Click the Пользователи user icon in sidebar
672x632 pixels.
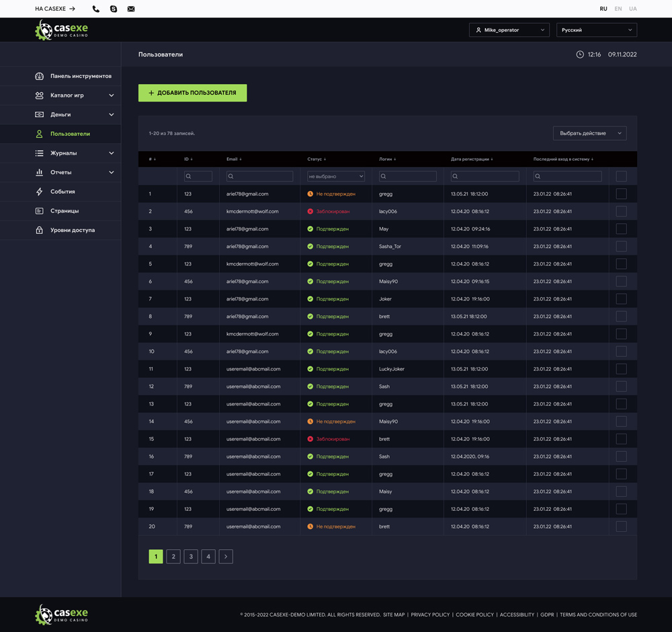pos(40,134)
